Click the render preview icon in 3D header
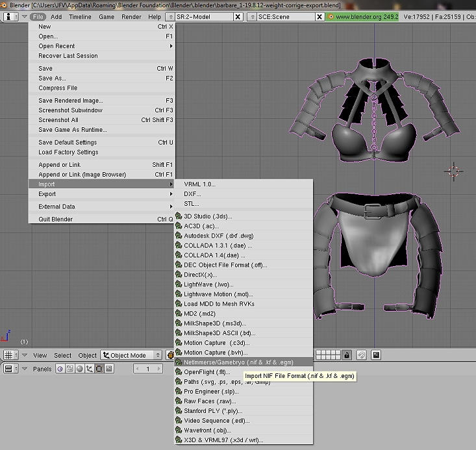 click(376, 355)
